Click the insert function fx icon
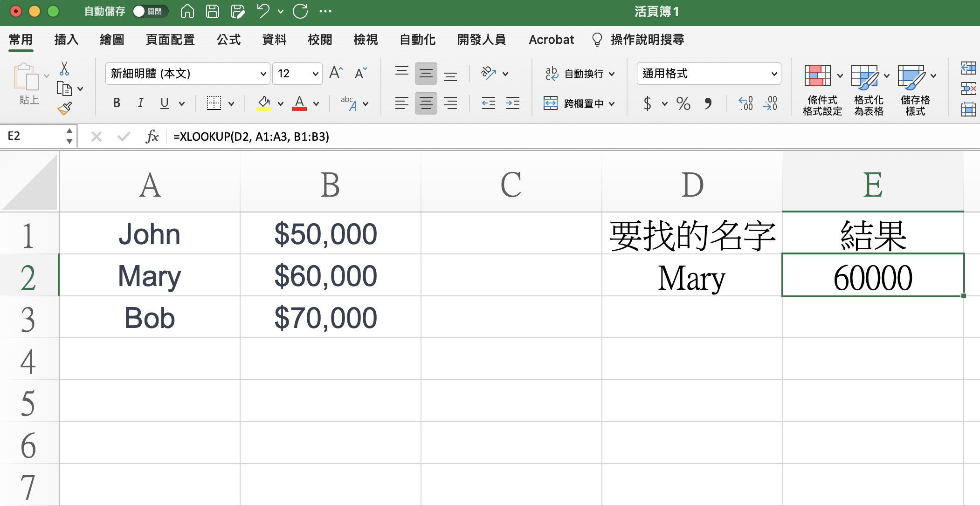The image size is (980, 506). (152, 137)
